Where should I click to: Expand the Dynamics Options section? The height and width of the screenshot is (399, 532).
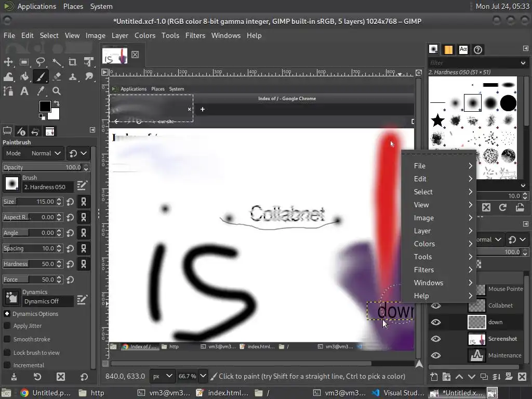[x=7, y=314]
